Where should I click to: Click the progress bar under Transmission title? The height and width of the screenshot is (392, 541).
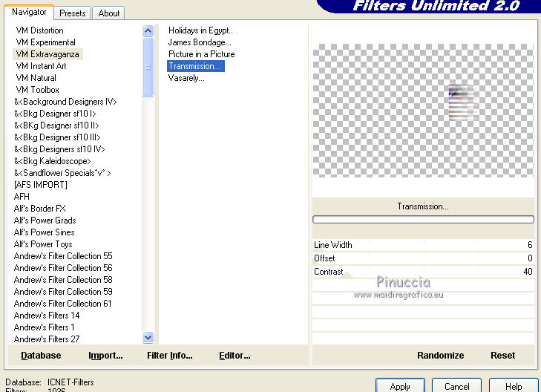423,220
